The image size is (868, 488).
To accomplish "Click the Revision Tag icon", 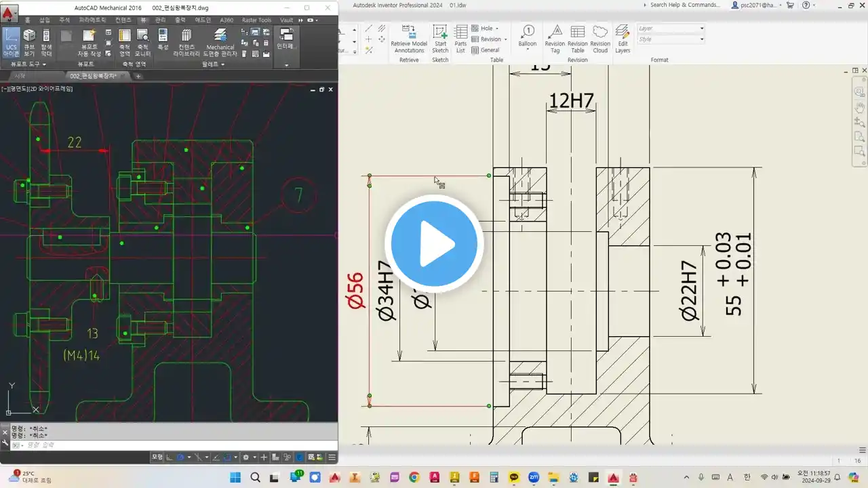I will pos(555,39).
